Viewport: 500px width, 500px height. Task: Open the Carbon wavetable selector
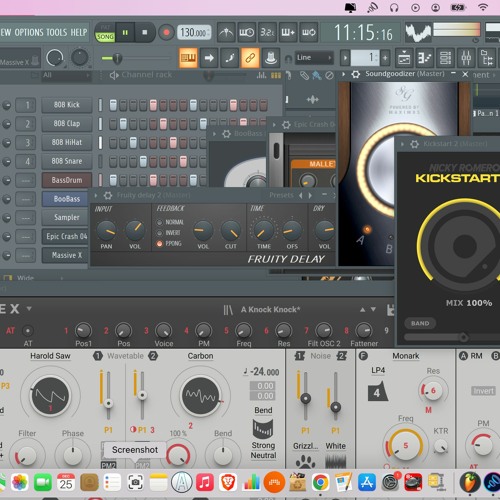200,356
